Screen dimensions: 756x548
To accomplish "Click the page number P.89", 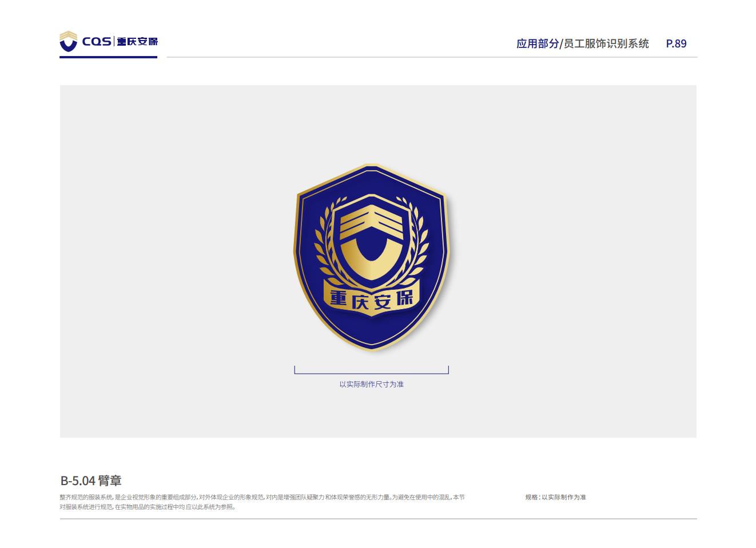I will (x=676, y=43).
